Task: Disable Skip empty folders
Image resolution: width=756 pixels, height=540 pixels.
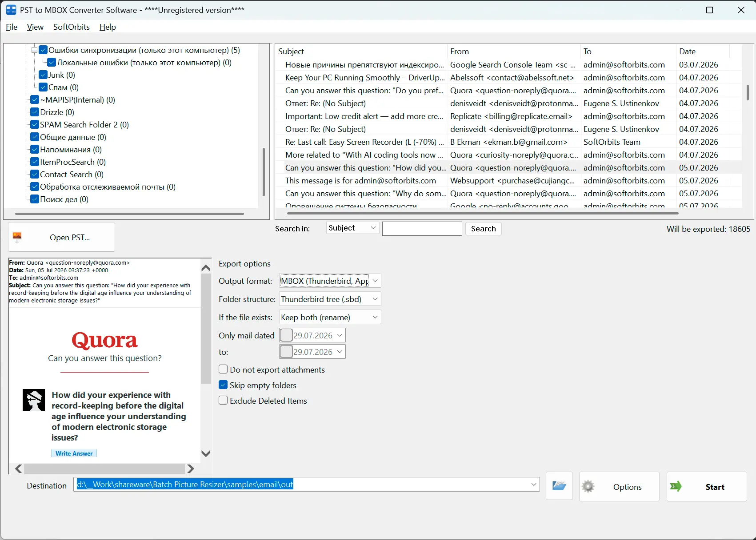Action: click(223, 385)
